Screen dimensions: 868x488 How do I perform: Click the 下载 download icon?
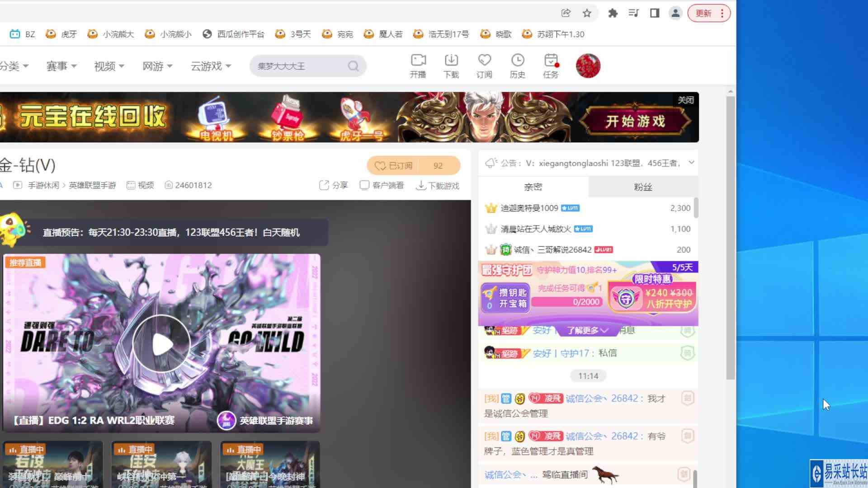451,66
